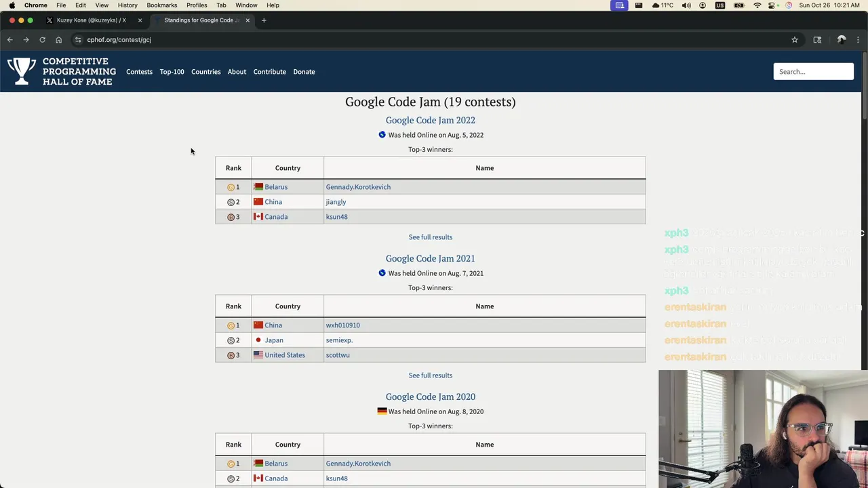Open the Apple menu
The image size is (868, 488).
[12, 5]
